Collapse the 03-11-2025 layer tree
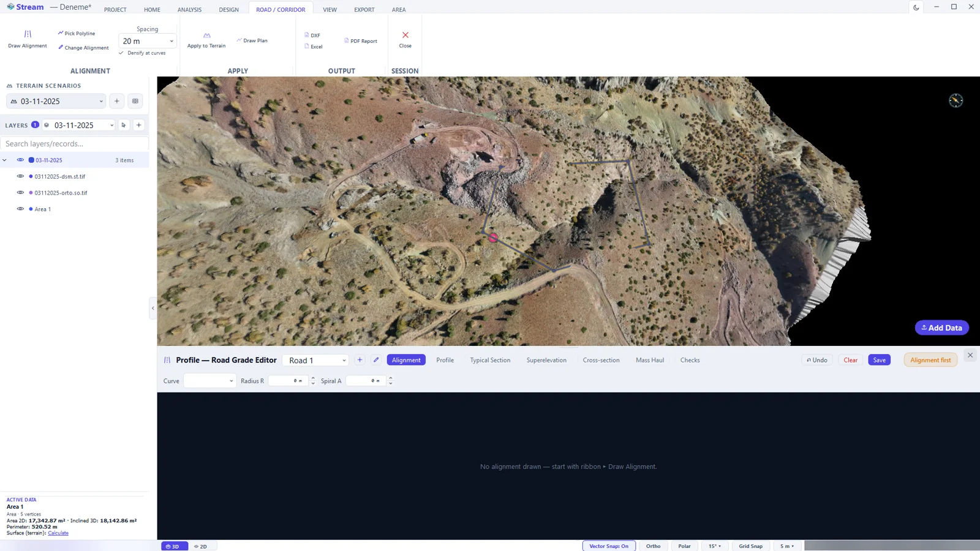 click(x=5, y=160)
